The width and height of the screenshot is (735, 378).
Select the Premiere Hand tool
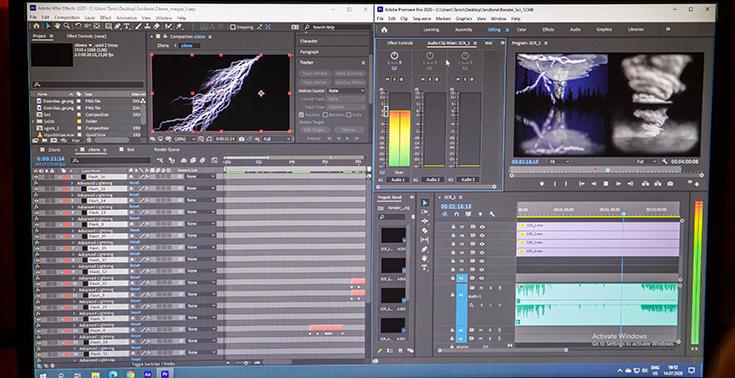pyautogui.click(x=425, y=258)
